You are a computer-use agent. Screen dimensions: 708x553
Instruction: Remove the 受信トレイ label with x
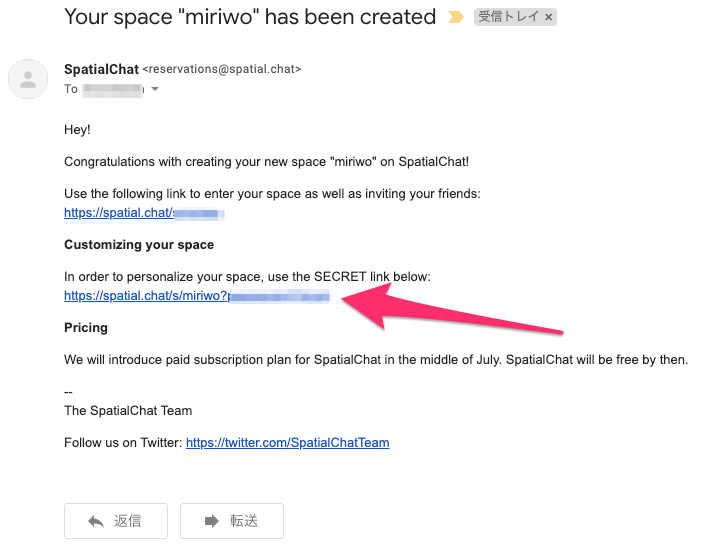click(549, 17)
